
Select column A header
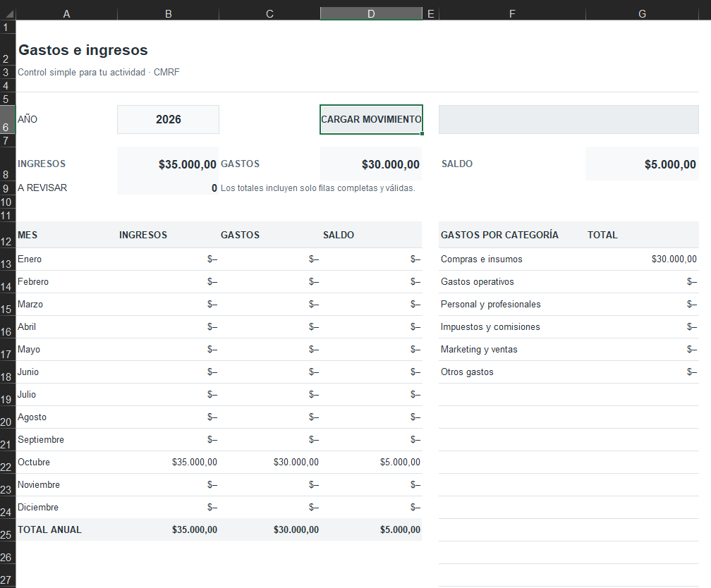(66, 14)
